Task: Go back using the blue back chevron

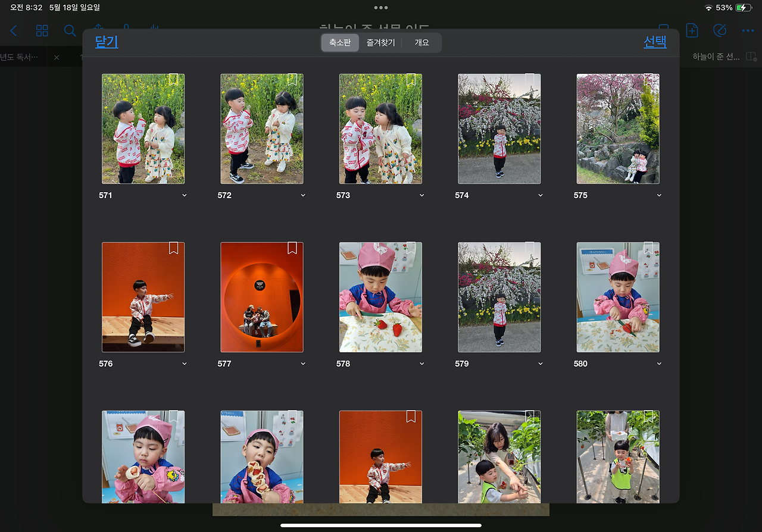Action: [x=13, y=31]
